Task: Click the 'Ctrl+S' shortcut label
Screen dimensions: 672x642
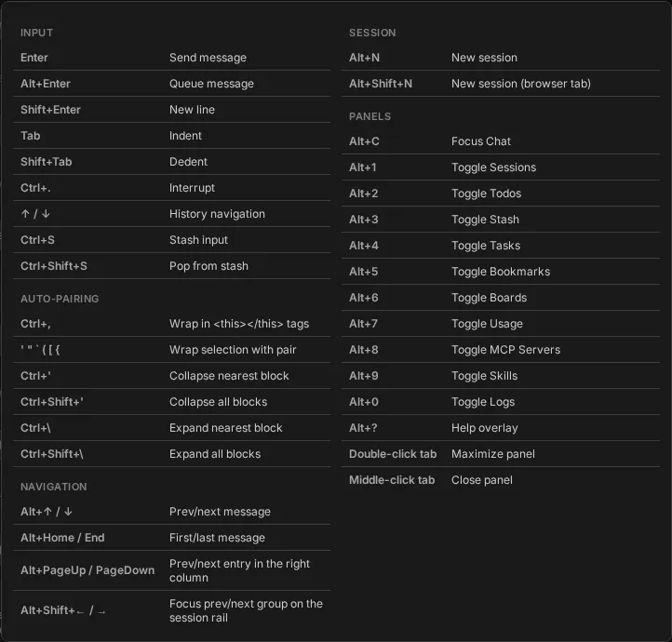Action: 38,240
